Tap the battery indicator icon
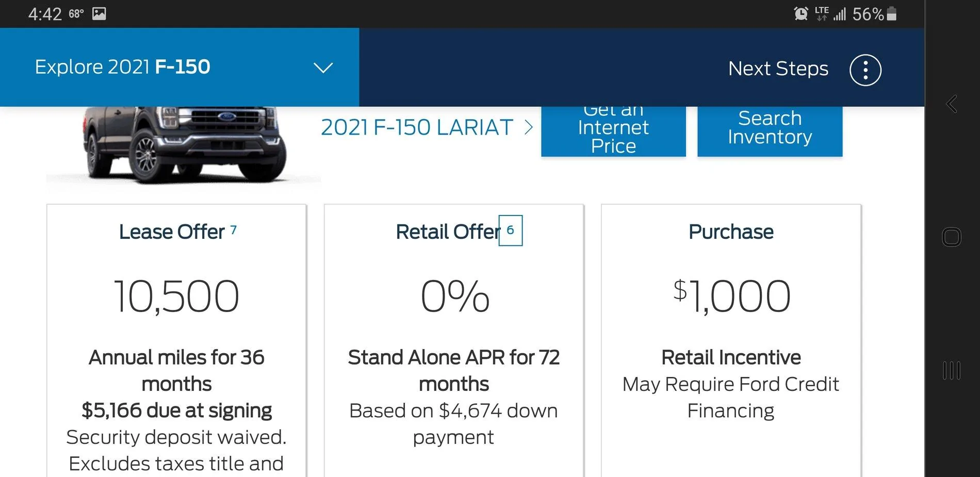Viewport: 980px width, 477px height. pyautogui.click(x=892, y=14)
